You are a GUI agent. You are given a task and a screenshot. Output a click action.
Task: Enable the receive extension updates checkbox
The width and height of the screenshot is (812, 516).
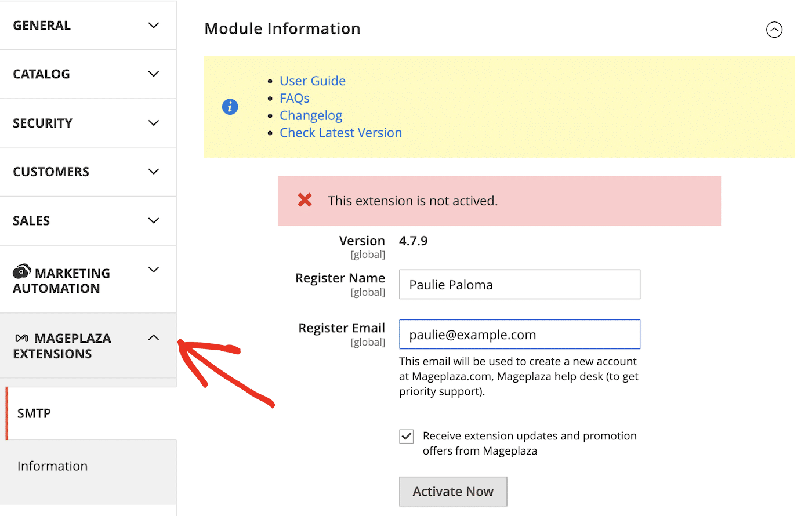coord(406,437)
